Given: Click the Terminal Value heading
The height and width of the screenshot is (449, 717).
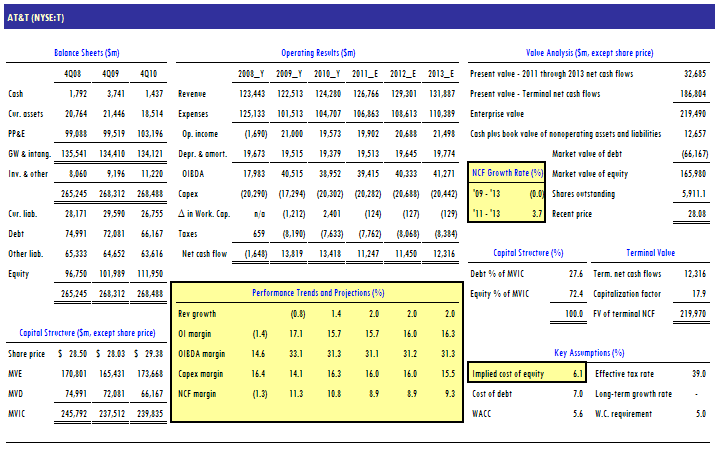Looking at the screenshot, I should tap(650, 254).
